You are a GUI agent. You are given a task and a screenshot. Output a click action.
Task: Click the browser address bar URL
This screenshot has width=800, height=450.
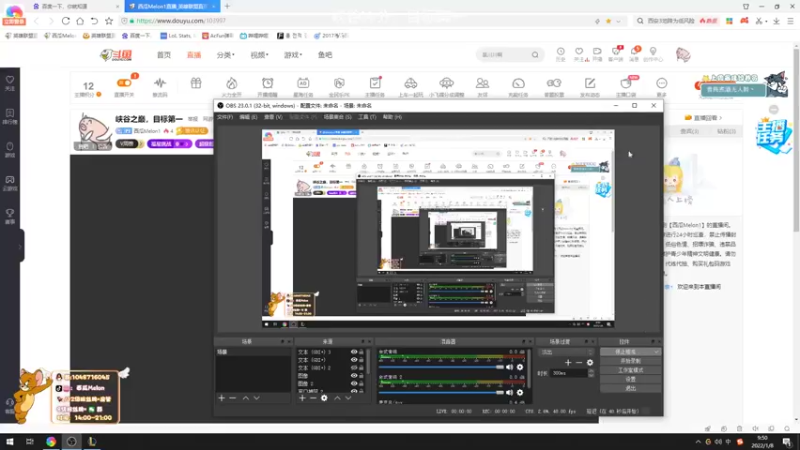tap(181, 21)
